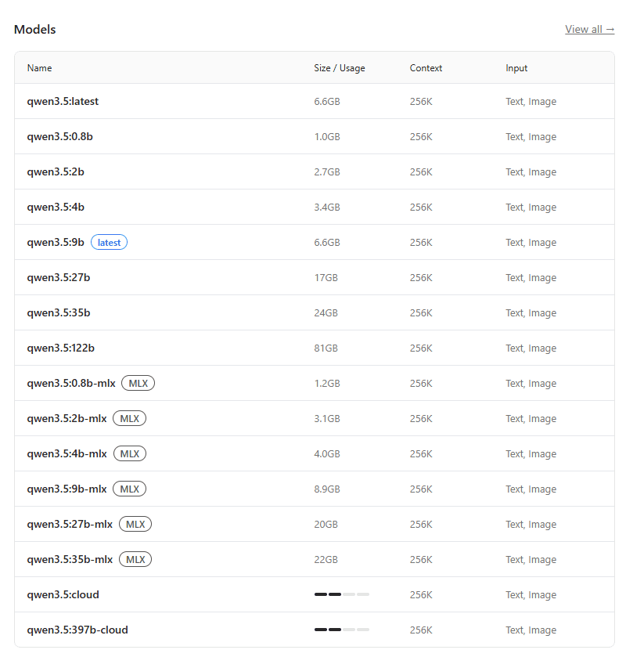The height and width of the screenshot is (657, 644).
Task: Click 6.6GB size in qwen3.5:latest row
Action: click(327, 101)
